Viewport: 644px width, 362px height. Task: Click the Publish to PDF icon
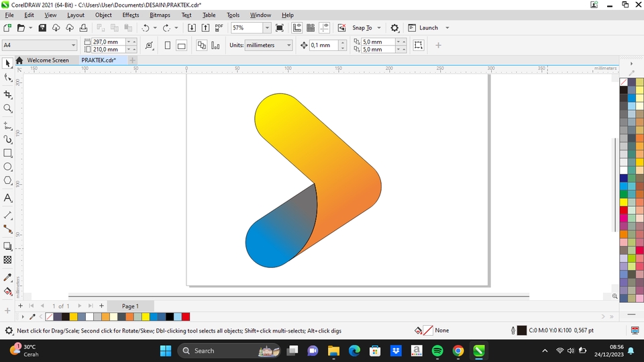coord(219,28)
